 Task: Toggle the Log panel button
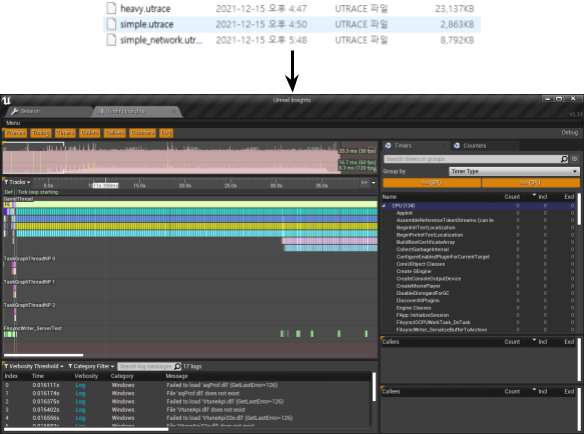pos(166,133)
